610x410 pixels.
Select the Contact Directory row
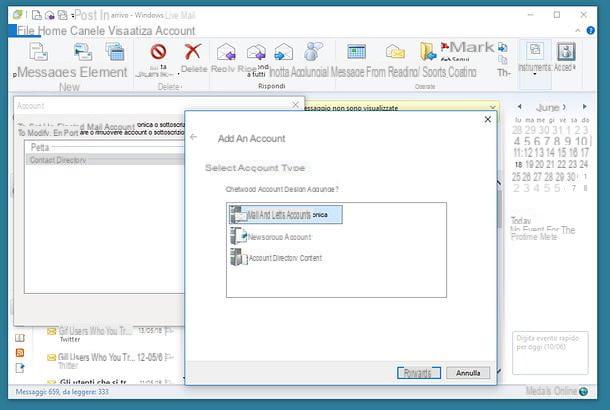pos(105,160)
